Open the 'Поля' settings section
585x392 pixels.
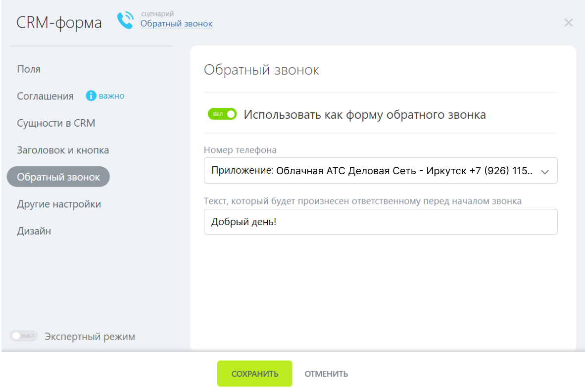29,69
